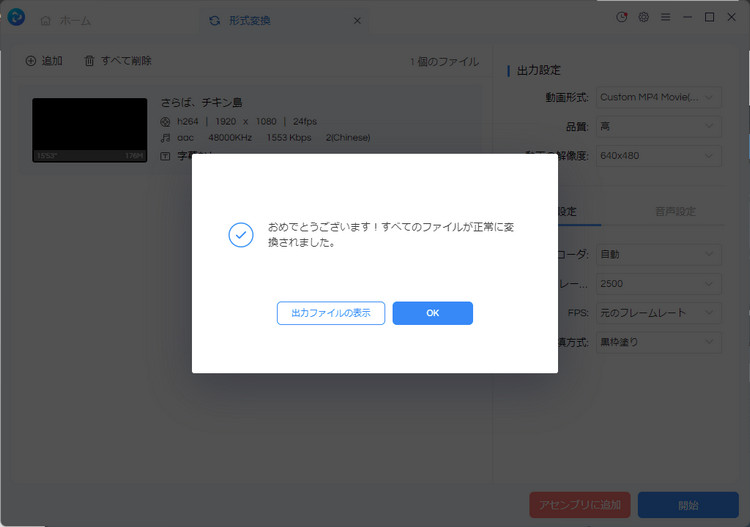
Task: Select the 形式変換 tab
Action: click(282, 21)
